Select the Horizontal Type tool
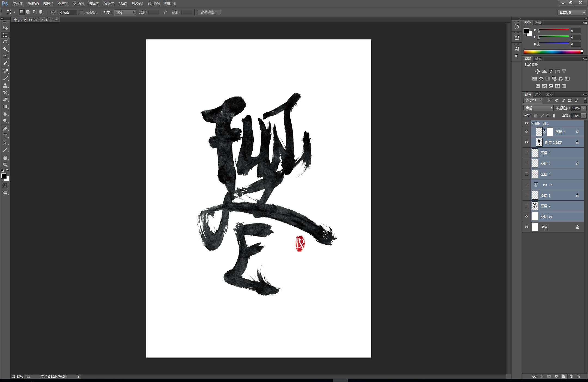Screen dimensions: 588x382 tap(5, 136)
